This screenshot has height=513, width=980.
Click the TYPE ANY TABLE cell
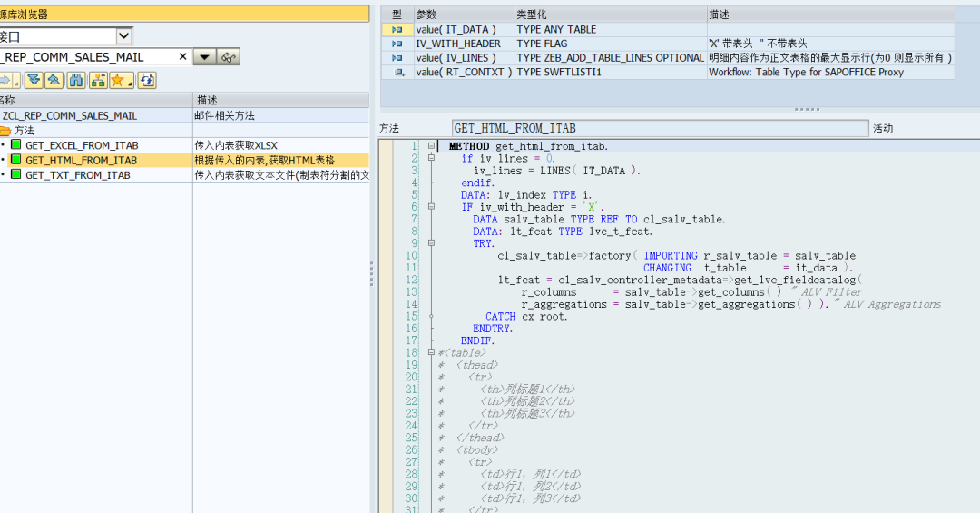pyautogui.click(x=611, y=29)
